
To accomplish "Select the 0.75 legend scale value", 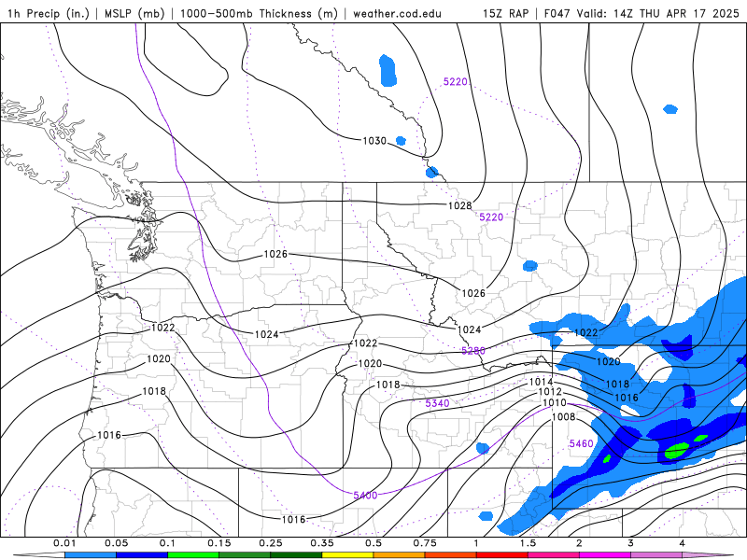I will click(425, 543).
